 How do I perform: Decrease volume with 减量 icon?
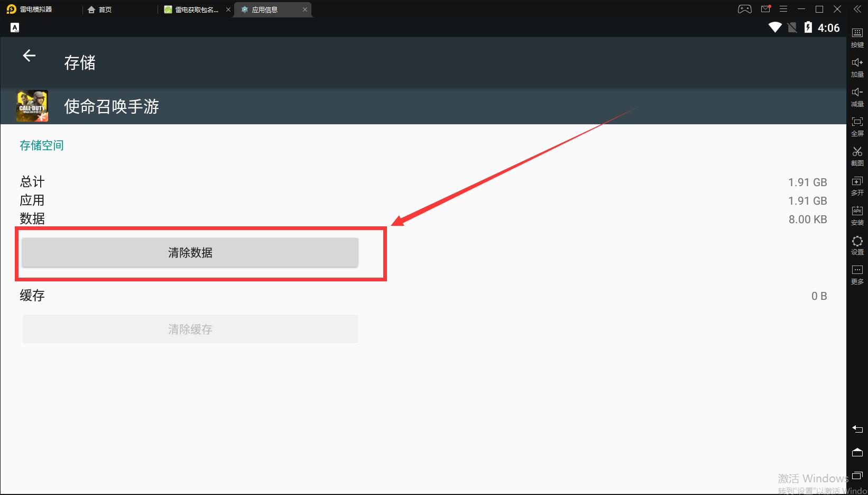tap(857, 96)
